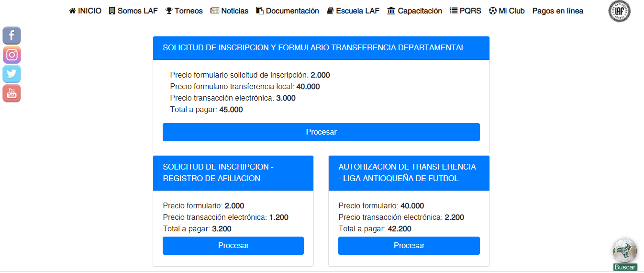Open the Somos LAF menu
The image size is (644, 273).
click(x=133, y=11)
